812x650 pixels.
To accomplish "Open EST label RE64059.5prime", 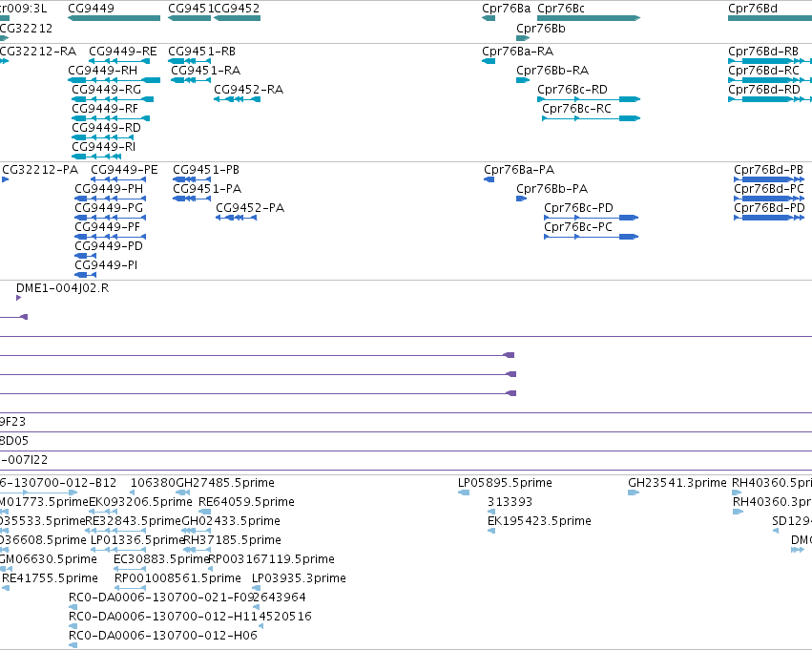I will tap(246, 502).
